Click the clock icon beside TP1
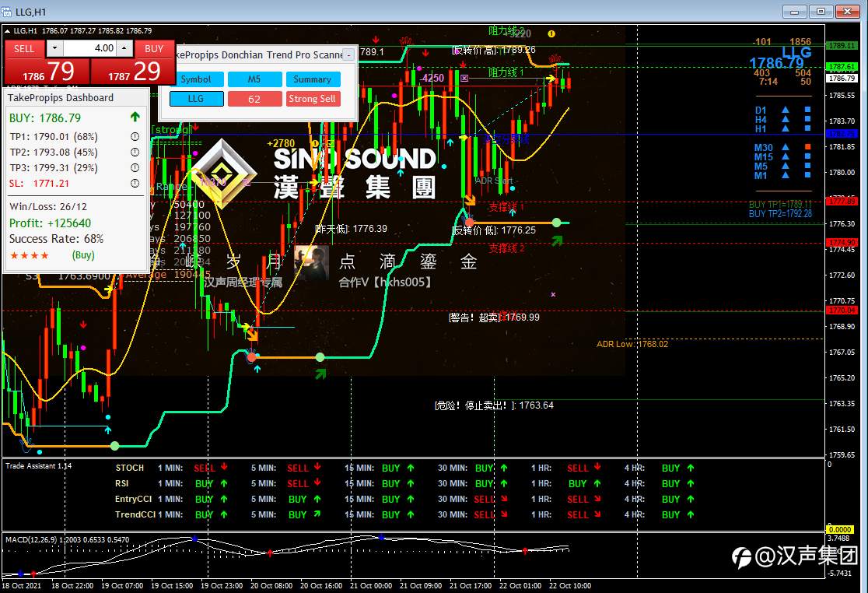The height and width of the screenshot is (593, 868). (135, 136)
